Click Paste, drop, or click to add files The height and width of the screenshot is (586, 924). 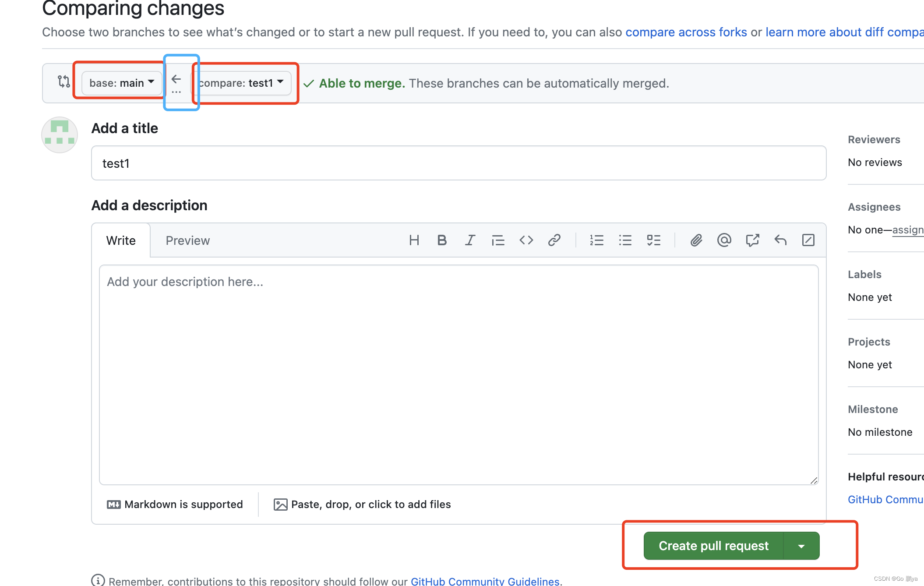362,505
